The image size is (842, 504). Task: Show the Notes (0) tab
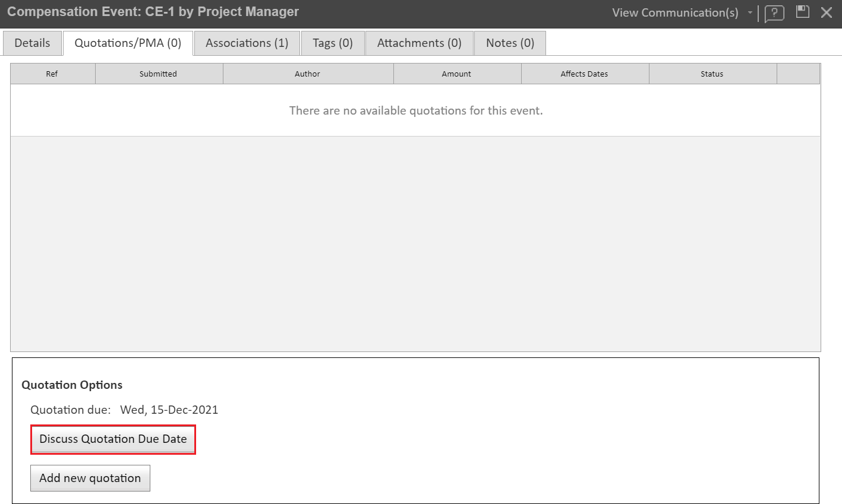(509, 43)
